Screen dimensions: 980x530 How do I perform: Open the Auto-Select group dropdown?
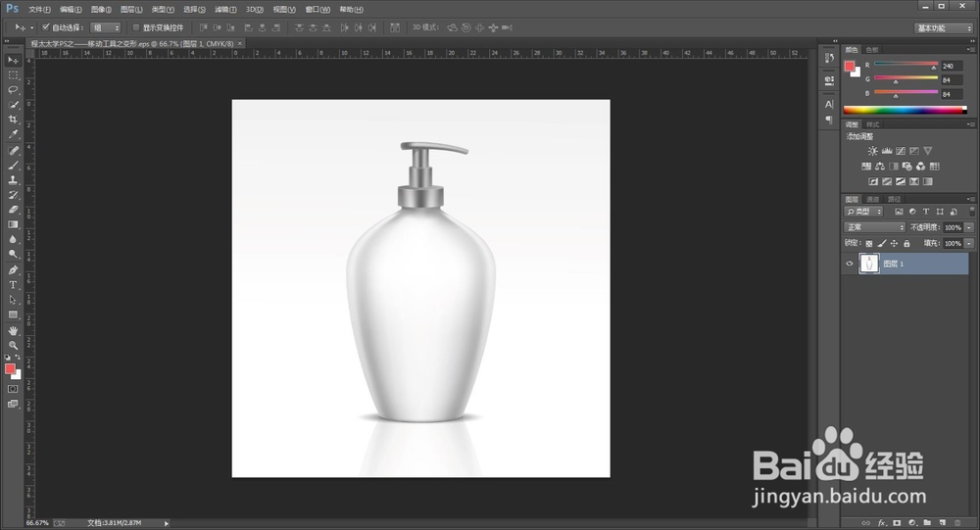[106, 28]
